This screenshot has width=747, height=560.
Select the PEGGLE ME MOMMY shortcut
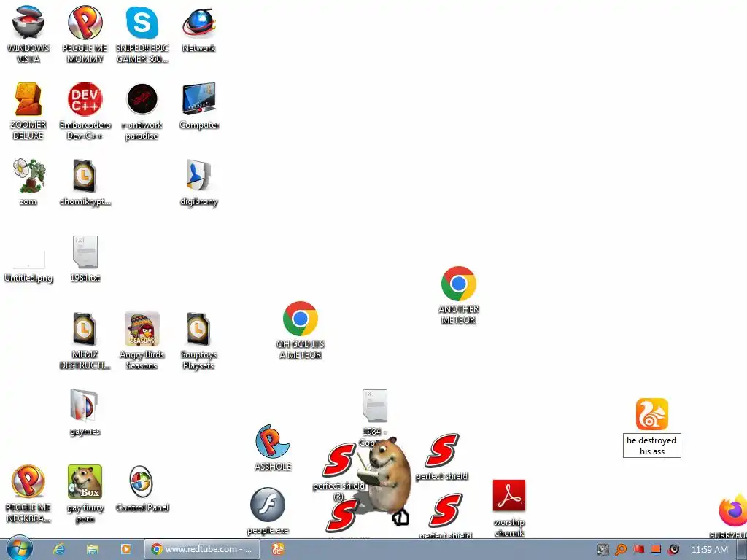point(85,23)
